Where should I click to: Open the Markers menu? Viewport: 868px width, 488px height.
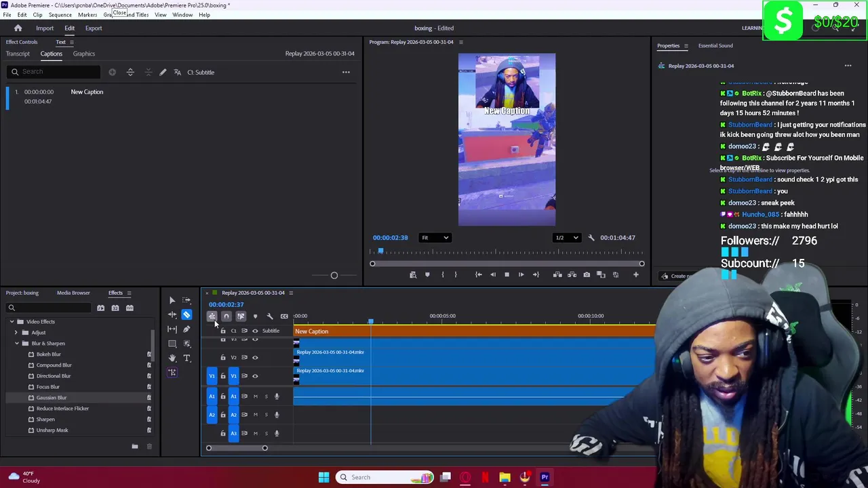pyautogui.click(x=87, y=14)
